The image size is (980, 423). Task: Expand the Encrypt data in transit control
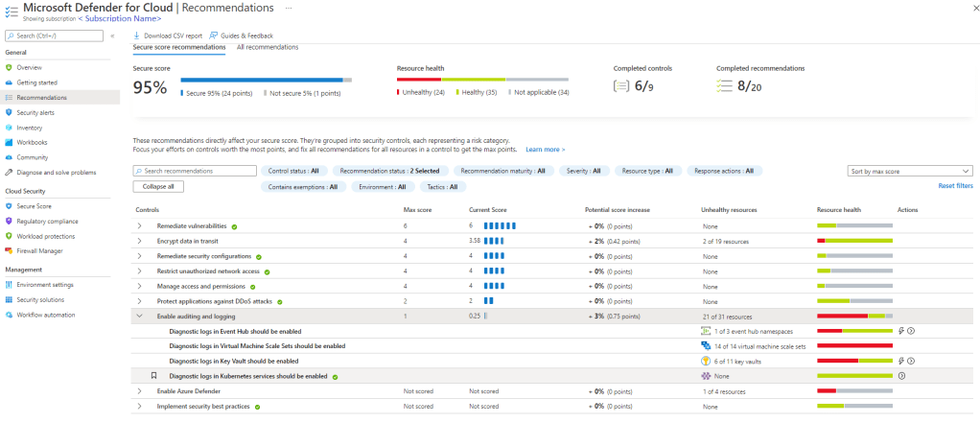[140, 241]
